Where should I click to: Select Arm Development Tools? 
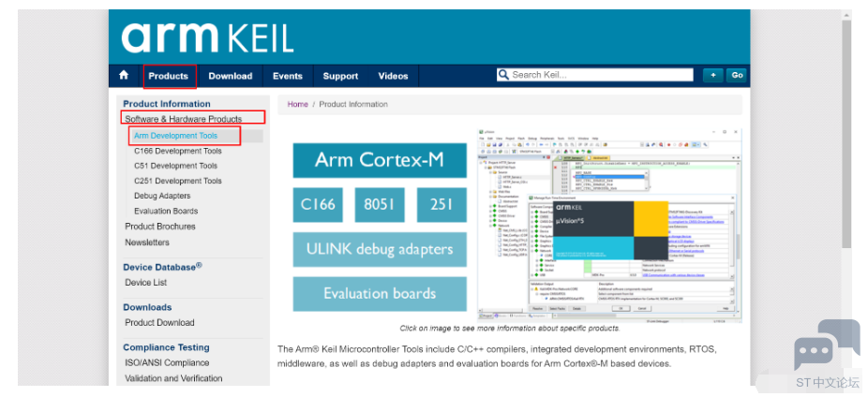pyautogui.click(x=175, y=136)
